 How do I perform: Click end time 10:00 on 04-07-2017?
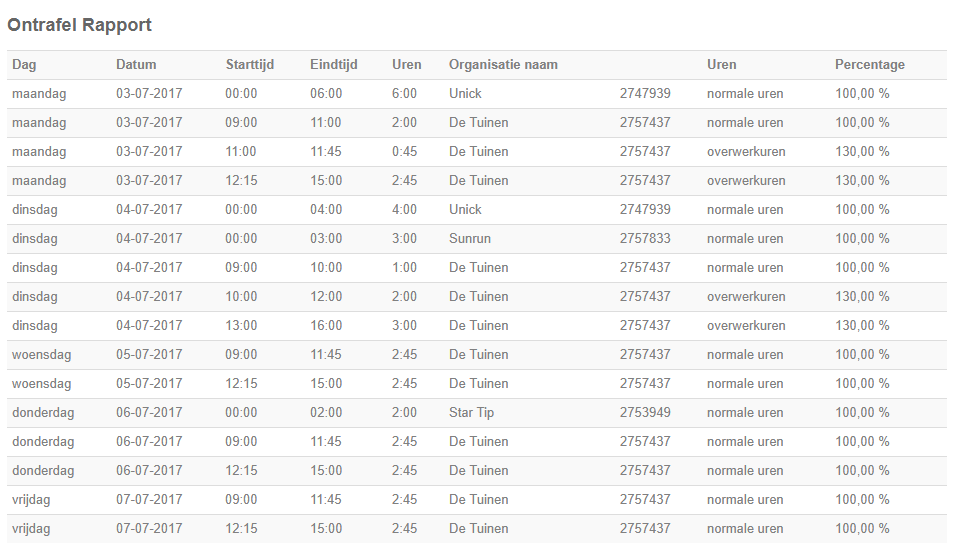[x=326, y=268]
